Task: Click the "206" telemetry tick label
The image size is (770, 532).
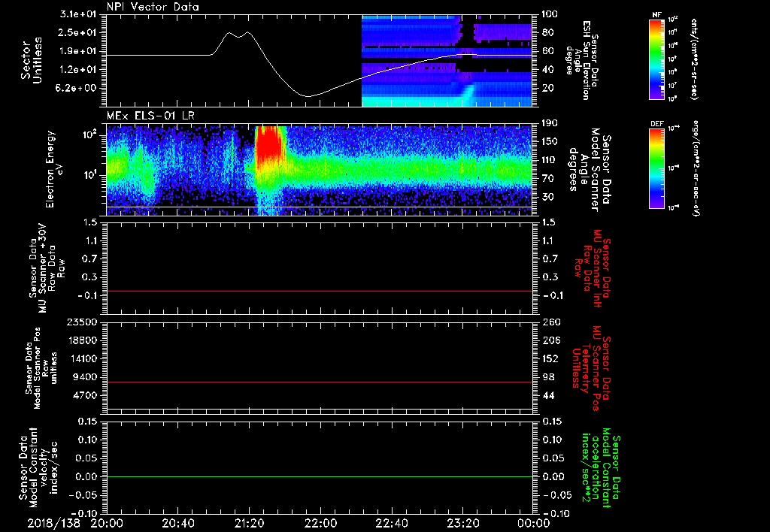Action: point(551,340)
